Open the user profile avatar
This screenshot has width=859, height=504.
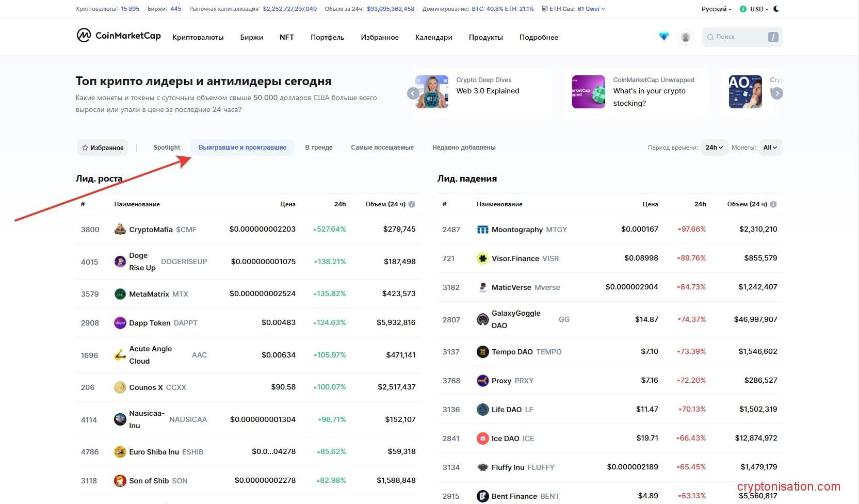[x=685, y=37]
